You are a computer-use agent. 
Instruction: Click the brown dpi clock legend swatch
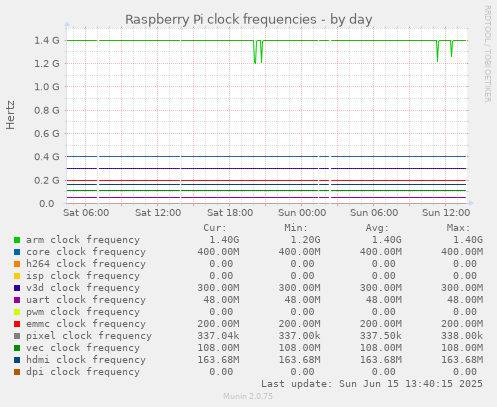17,372
